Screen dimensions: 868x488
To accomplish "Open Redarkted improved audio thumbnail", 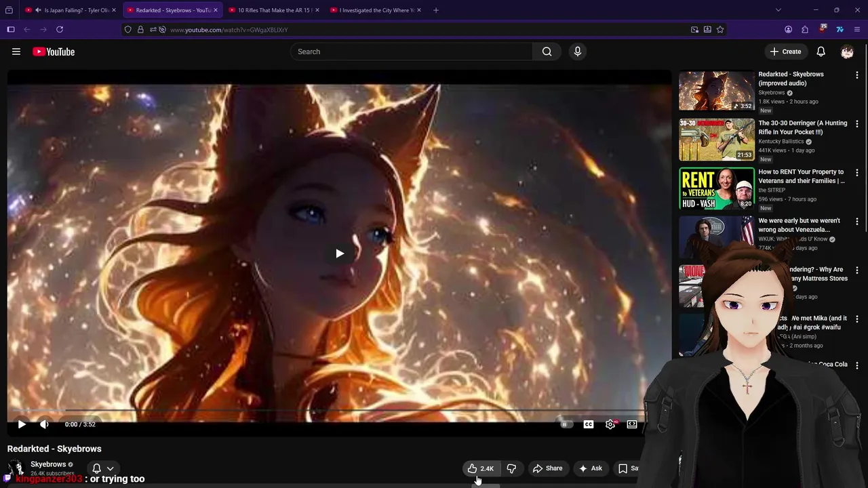I will tap(717, 91).
